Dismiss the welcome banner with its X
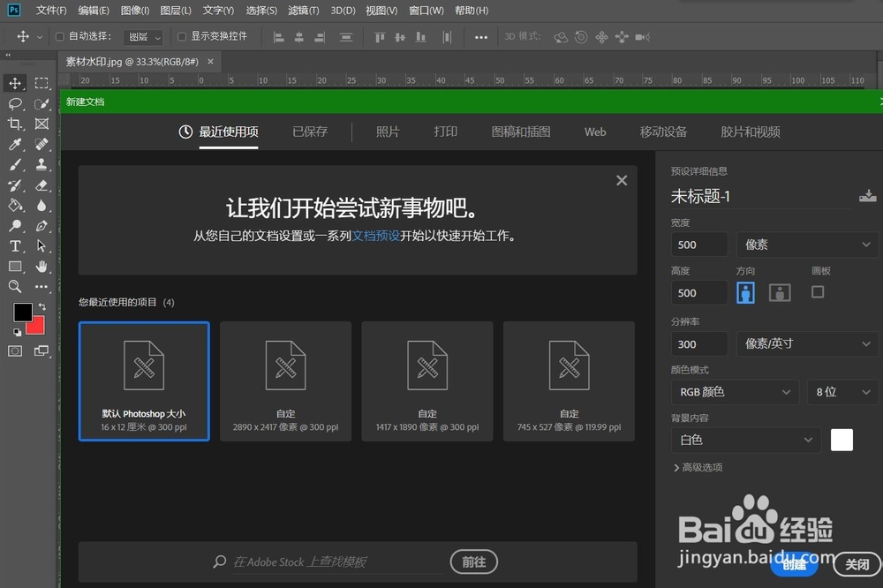883x588 pixels. (x=622, y=180)
